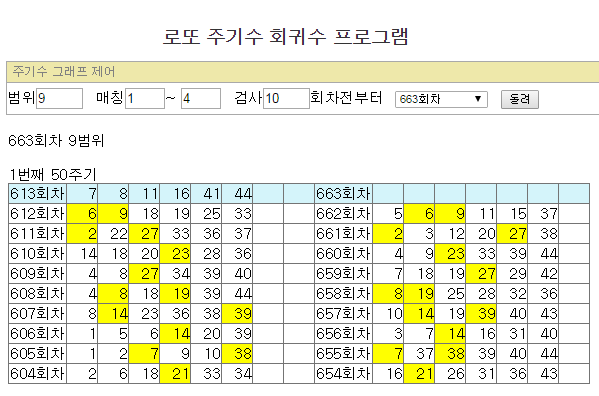Click the 654회차 row label
The width and height of the screenshot is (599, 396).
pyautogui.click(x=343, y=373)
